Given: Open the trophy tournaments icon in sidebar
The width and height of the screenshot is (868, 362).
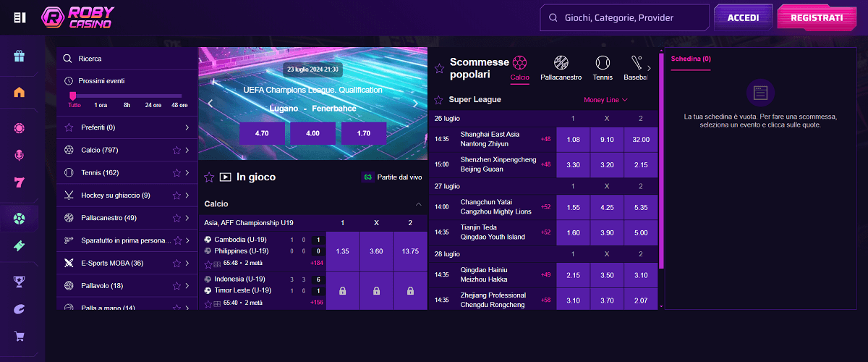Looking at the screenshot, I should pyautogui.click(x=20, y=281).
